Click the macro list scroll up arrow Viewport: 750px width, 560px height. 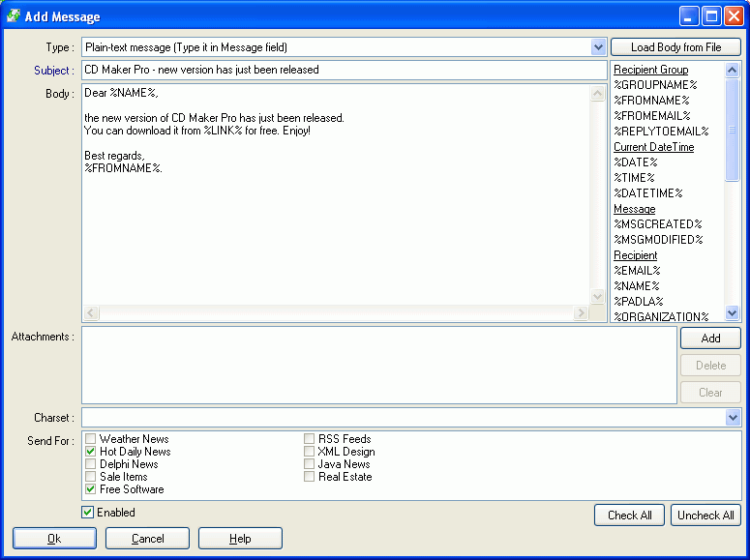(732, 71)
